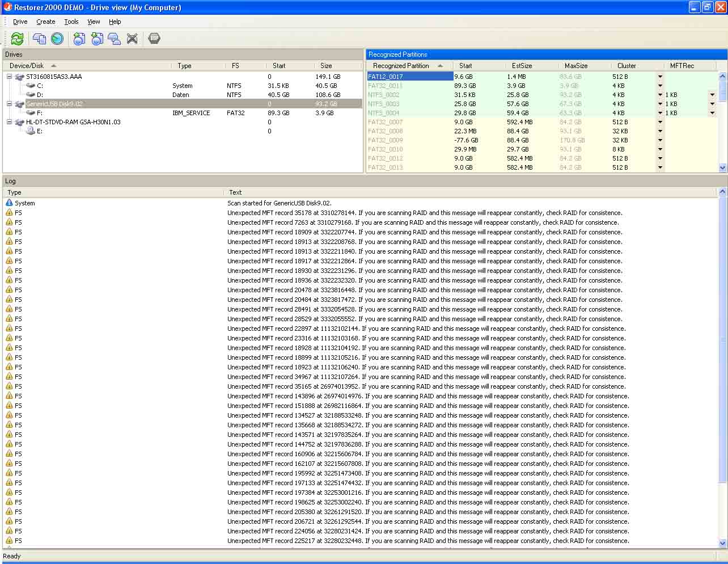The height and width of the screenshot is (564, 728).
Task: Open MFTRec dropdown for NTFS_0003 row
Action: coord(712,104)
